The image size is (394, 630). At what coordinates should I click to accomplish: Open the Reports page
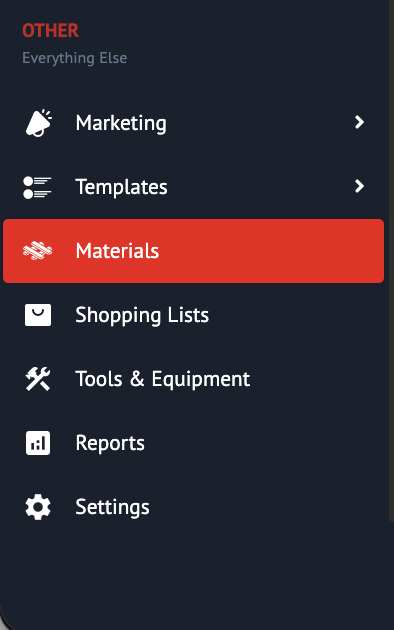pos(193,443)
